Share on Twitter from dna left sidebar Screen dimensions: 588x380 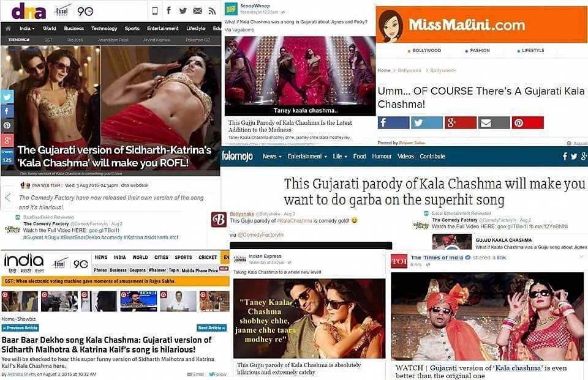[7, 97]
